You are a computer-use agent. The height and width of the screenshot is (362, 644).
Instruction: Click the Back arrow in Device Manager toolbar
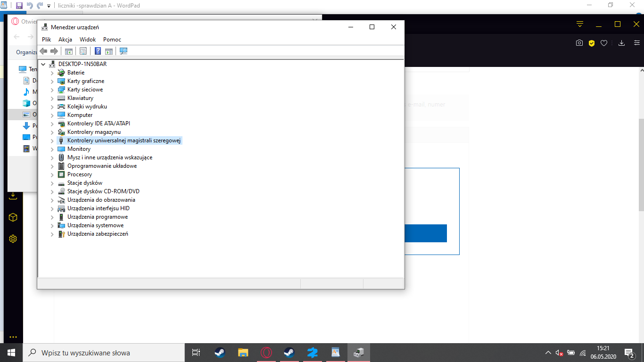(43, 51)
